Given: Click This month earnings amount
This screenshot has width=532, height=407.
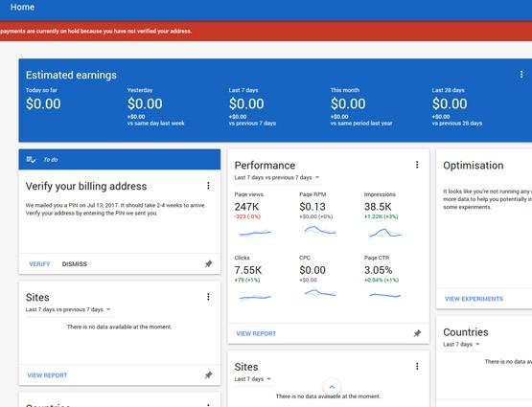Looking at the screenshot, I should [348, 103].
